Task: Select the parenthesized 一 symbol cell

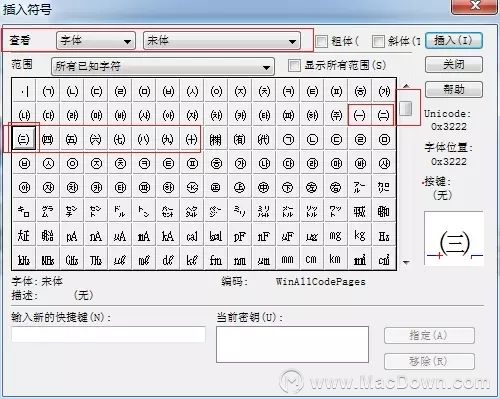Action: click(x=360, y=115)
